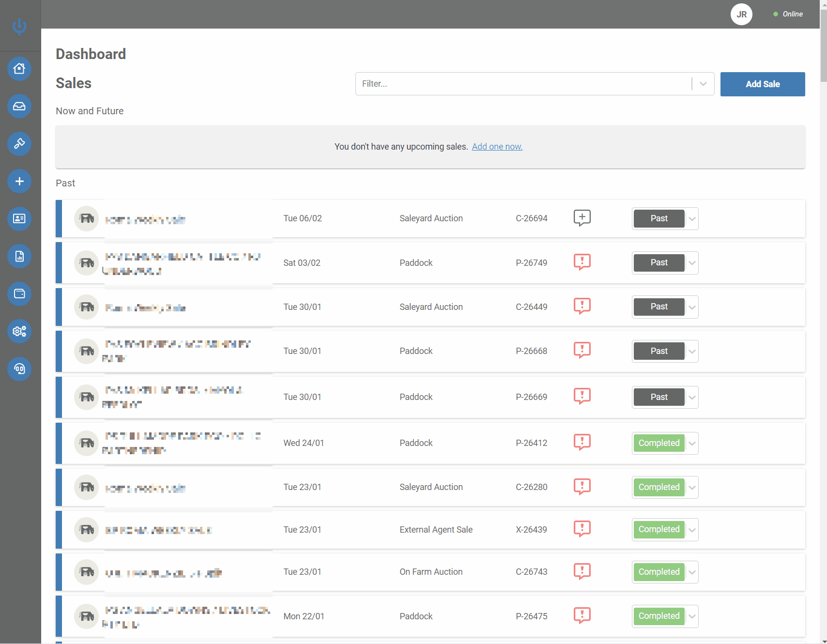Select date 'Wed 24/01'
The width and height of the screenshot is (827, 644).
304,443
